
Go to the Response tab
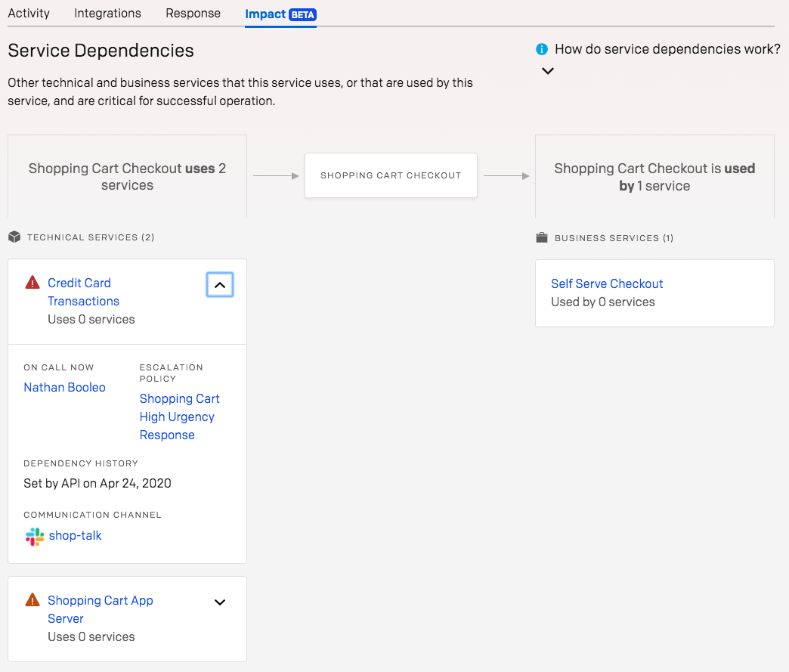[193, 14]
